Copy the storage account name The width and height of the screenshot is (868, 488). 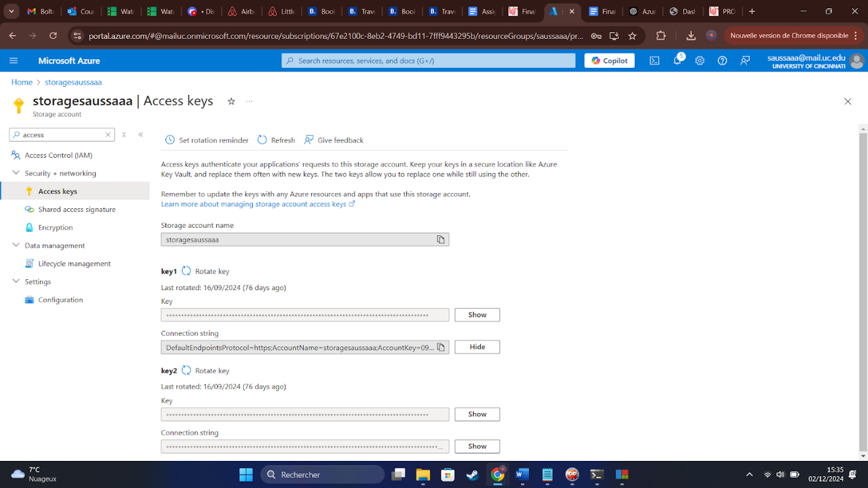click(441, 240)
